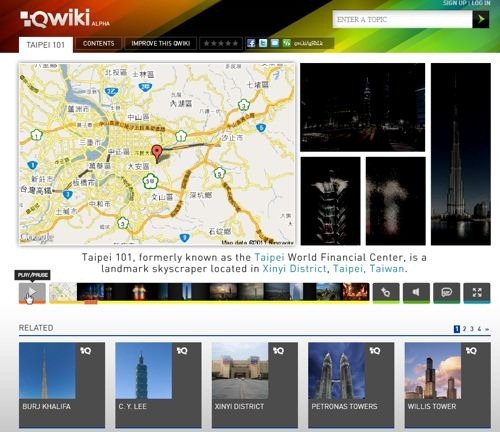
Task: Seek to the fire image at the timeline end
Action: 356,292
